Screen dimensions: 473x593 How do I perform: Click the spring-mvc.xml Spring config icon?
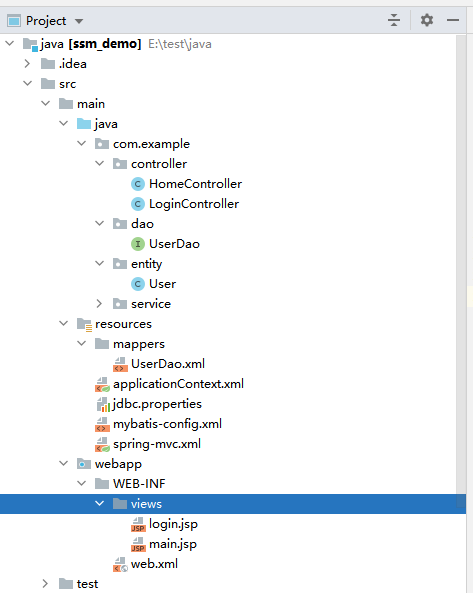(102, 444)
